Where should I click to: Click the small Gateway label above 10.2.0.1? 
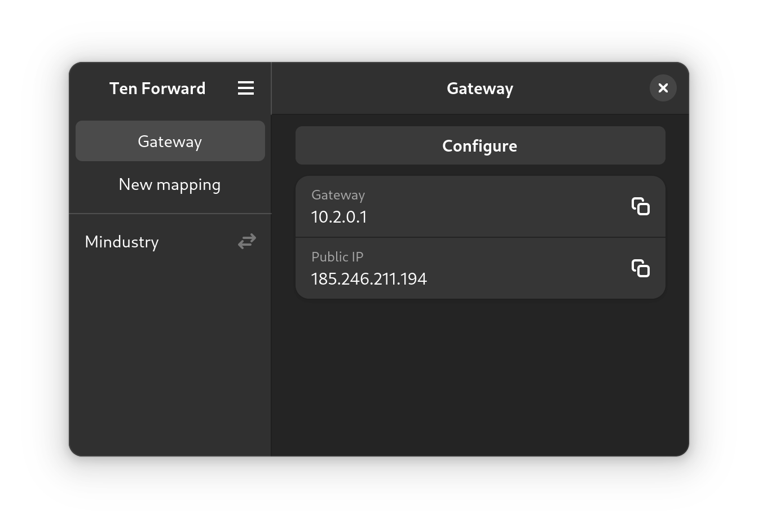(338, 195)
